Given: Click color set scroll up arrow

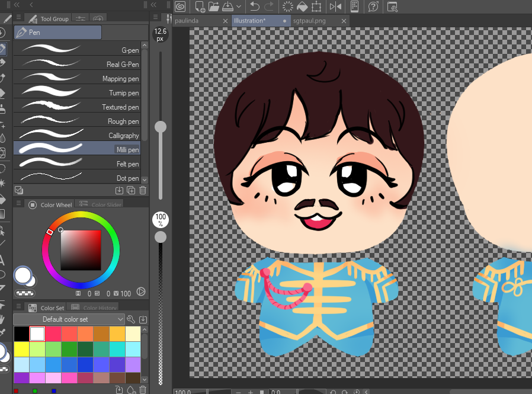Looking at the screenshot, I should pyautogui.click(x=145, y=329).
